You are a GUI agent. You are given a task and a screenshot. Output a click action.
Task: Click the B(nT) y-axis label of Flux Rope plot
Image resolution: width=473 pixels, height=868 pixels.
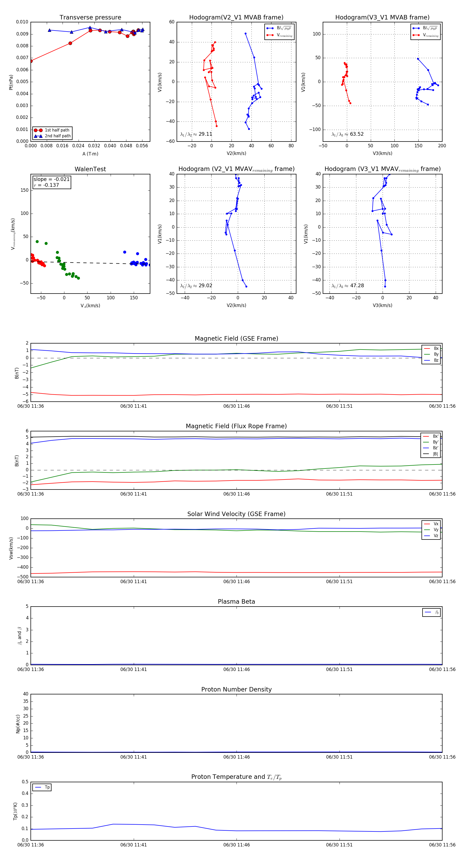tap(17, 461)
